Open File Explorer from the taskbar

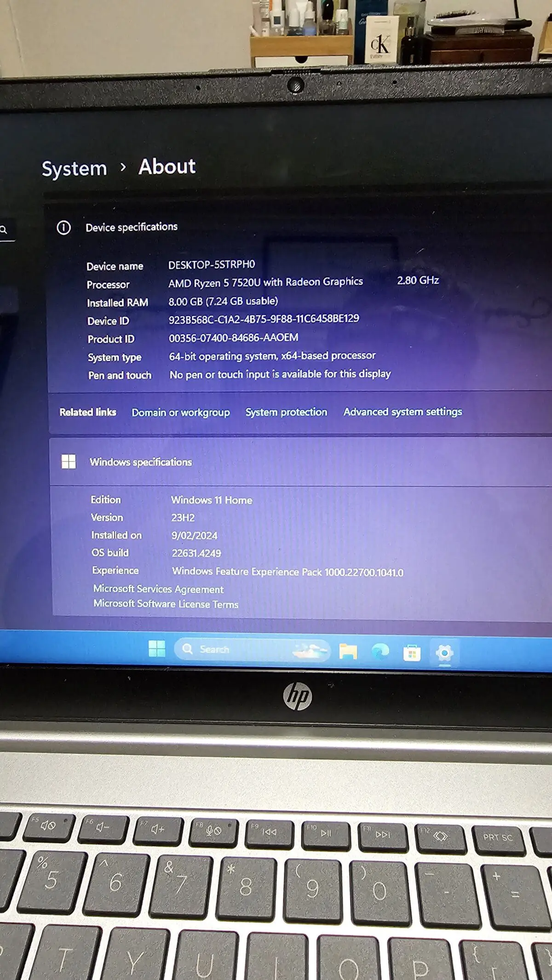[348, 651]
